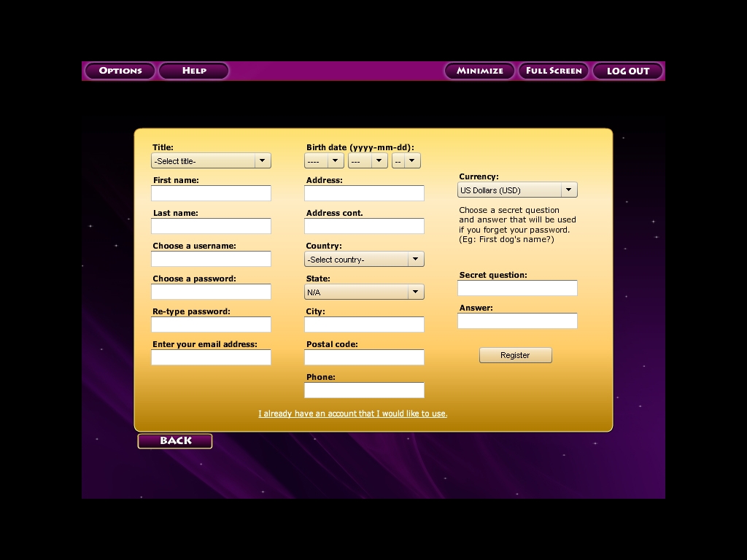Open the Help menu
This screenshot has height=560, width=747.
(194, 71)
